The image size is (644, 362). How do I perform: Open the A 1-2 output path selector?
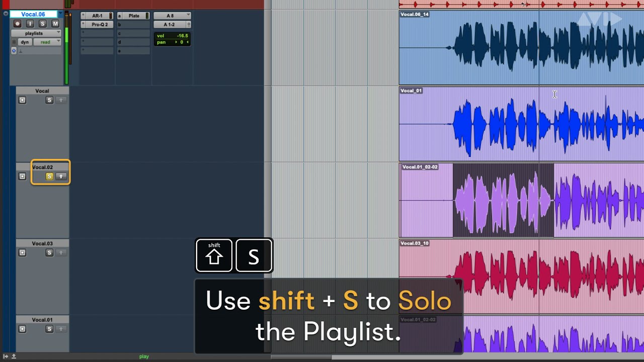[169, 25]
